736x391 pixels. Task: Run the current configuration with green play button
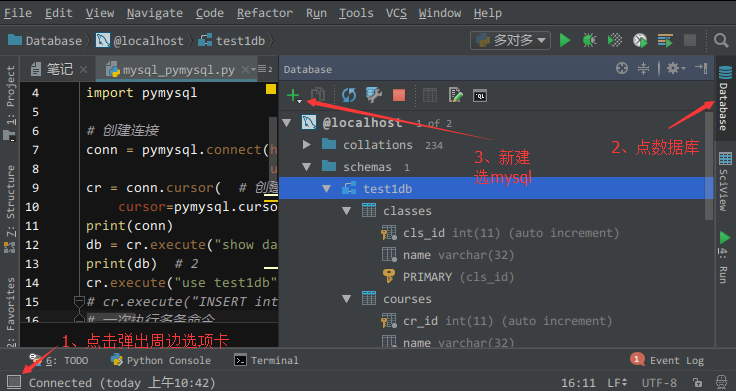click(x=565, y=40)
